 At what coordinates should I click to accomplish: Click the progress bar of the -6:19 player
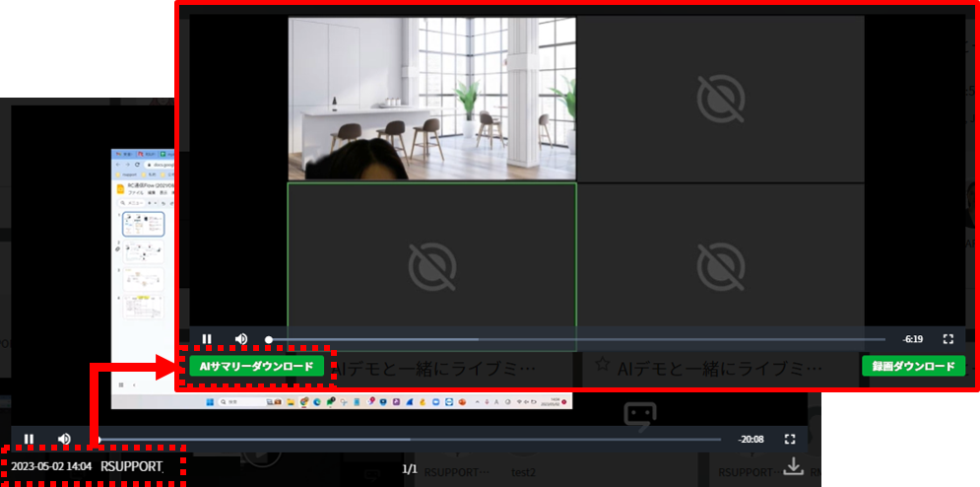pyautogui.click(x=576, y=339)
